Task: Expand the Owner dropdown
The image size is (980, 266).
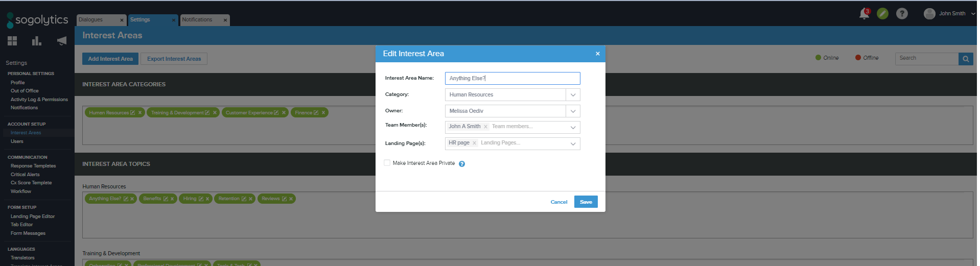Action: point(573,111)
